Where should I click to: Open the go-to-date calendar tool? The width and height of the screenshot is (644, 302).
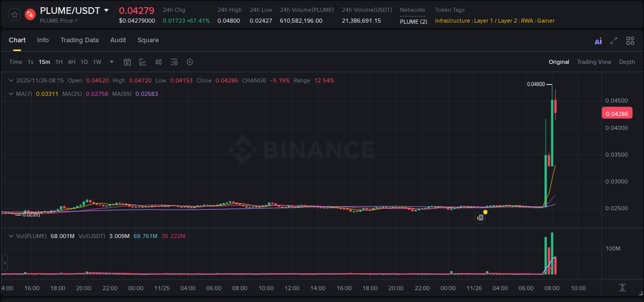pyautogui.click(x=127, y=62)
